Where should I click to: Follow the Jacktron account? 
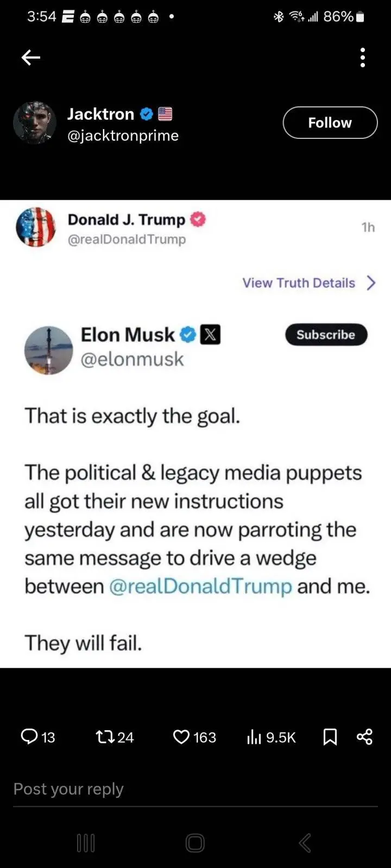pos(330,123)
